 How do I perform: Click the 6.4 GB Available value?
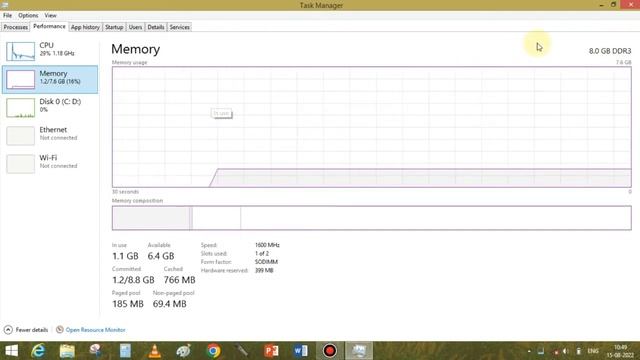[x=161, y=256]
